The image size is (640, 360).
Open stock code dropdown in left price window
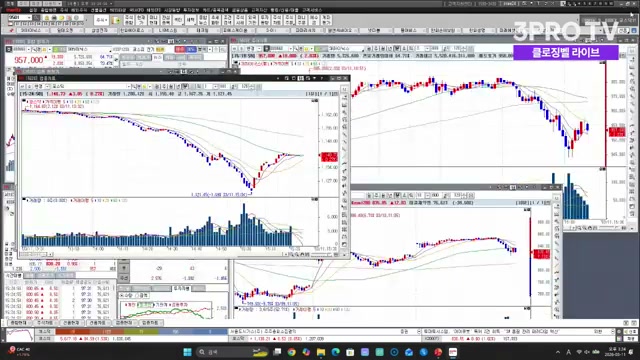29,49
